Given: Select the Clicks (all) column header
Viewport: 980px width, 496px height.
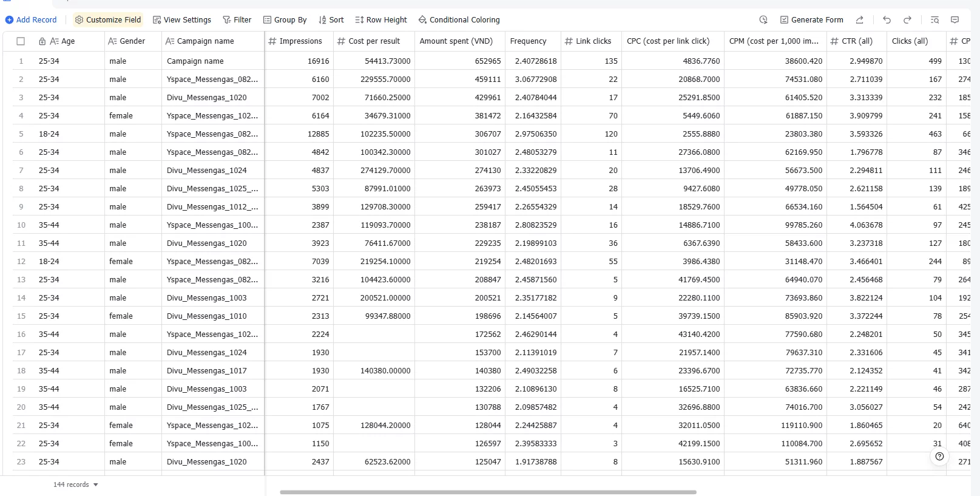Looking at the screenshot, I should 916,41.
